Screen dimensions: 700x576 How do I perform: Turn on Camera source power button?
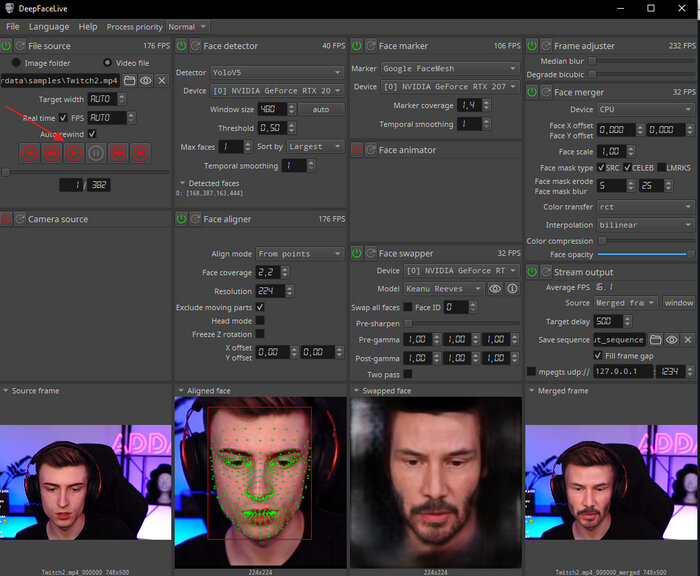click(x=6, y=219)
